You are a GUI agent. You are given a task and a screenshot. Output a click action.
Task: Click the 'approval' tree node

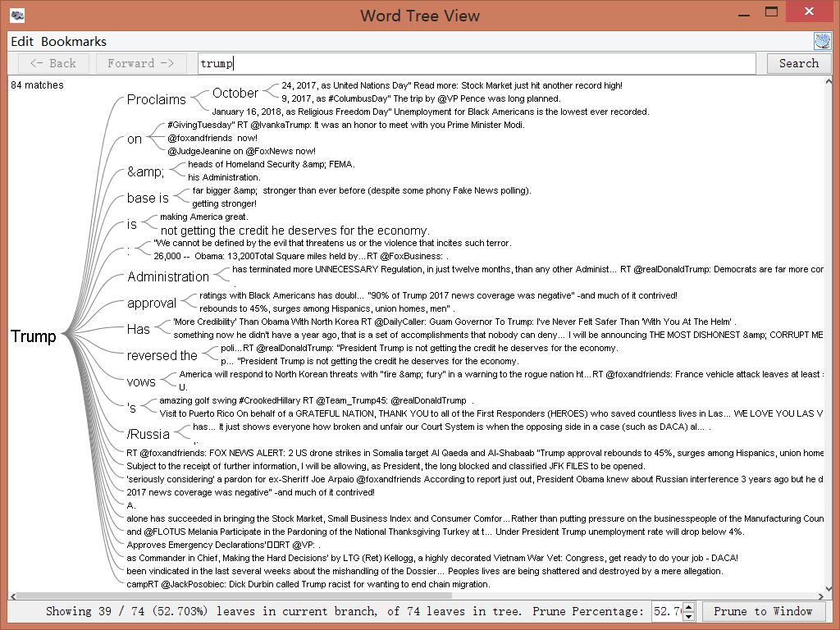tap(152, 304)
